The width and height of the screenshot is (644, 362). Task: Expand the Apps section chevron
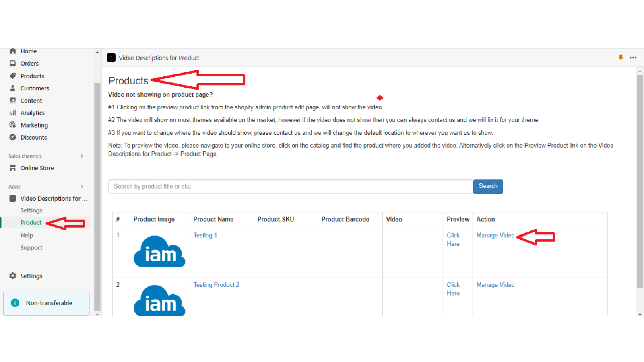point(82,186)
